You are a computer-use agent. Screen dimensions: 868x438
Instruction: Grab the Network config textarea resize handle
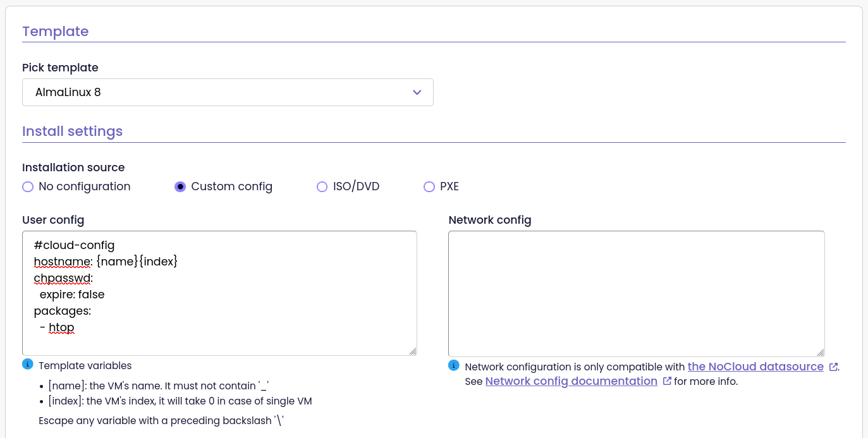click(821, 352)
